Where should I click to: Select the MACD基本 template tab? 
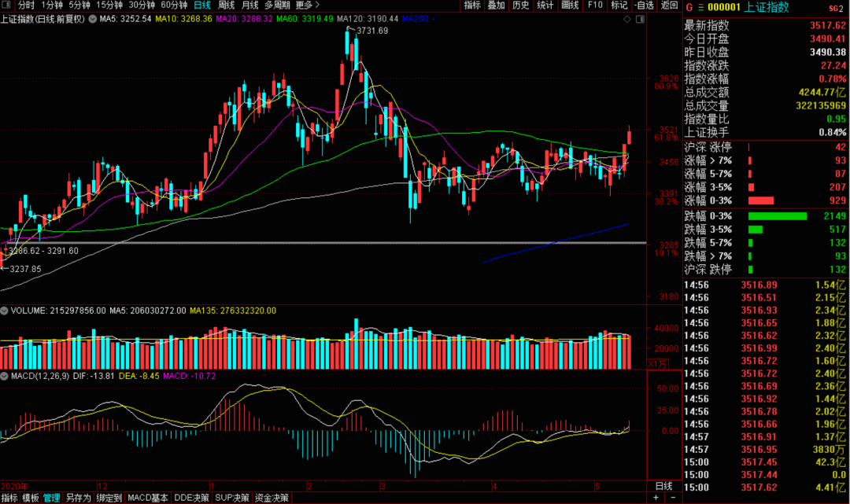click(x=148, y=498)
